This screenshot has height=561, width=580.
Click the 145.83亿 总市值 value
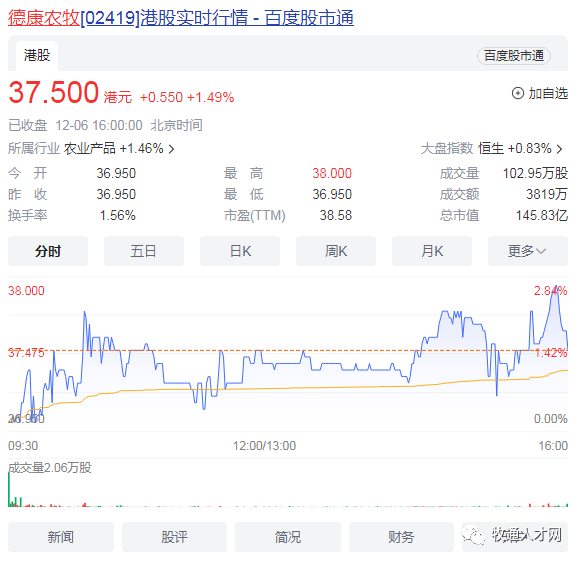pyautogui.click(x=542, y=215)
